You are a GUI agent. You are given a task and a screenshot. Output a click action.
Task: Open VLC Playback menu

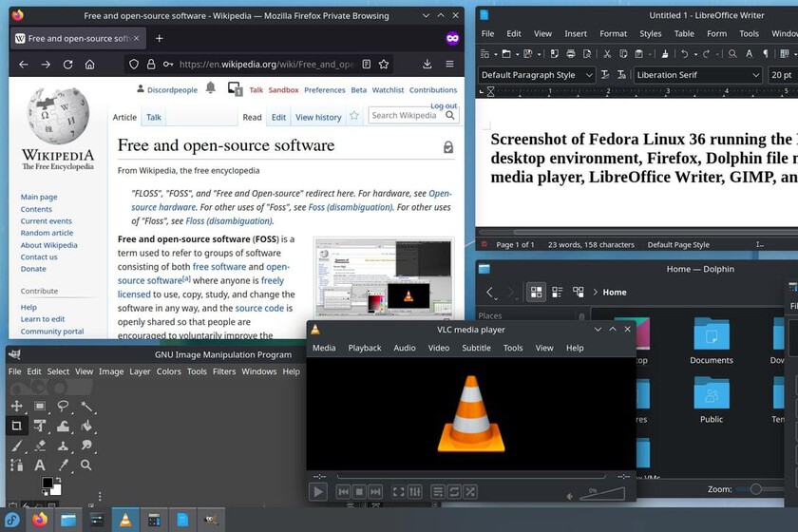[x=365, y=349]
